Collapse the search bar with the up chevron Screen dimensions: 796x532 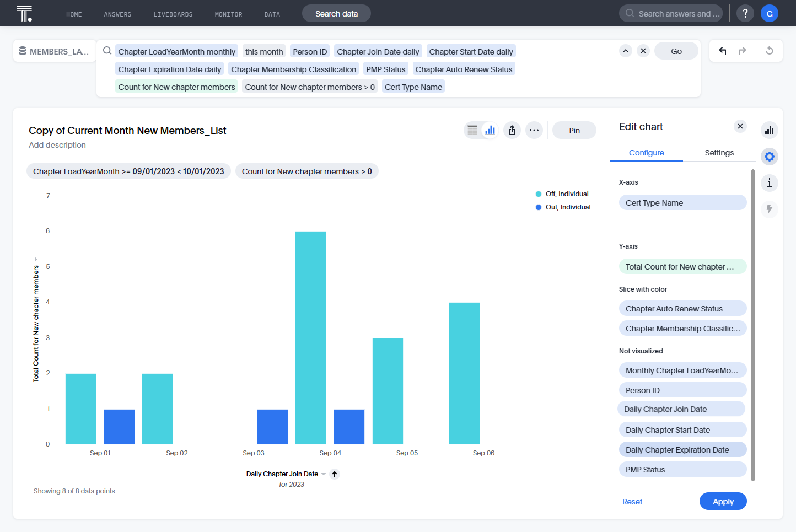pyautogui.click(x=626, y=51)
